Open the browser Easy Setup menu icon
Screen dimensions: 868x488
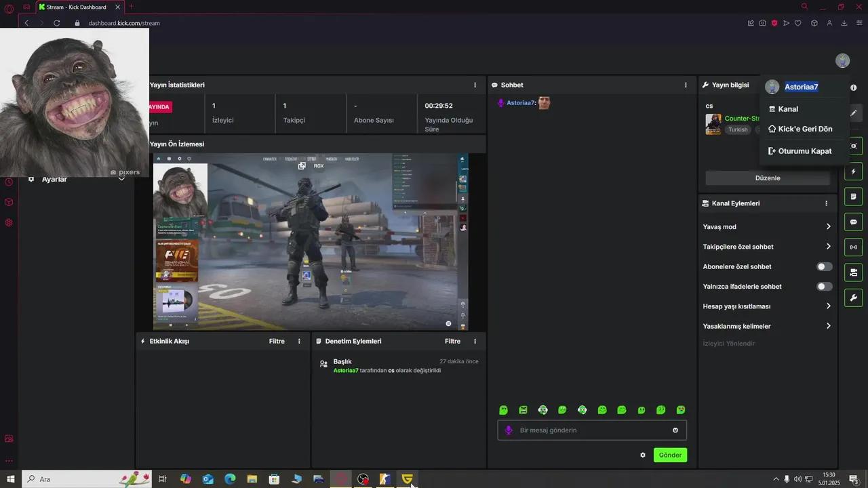tap(859, 23)
